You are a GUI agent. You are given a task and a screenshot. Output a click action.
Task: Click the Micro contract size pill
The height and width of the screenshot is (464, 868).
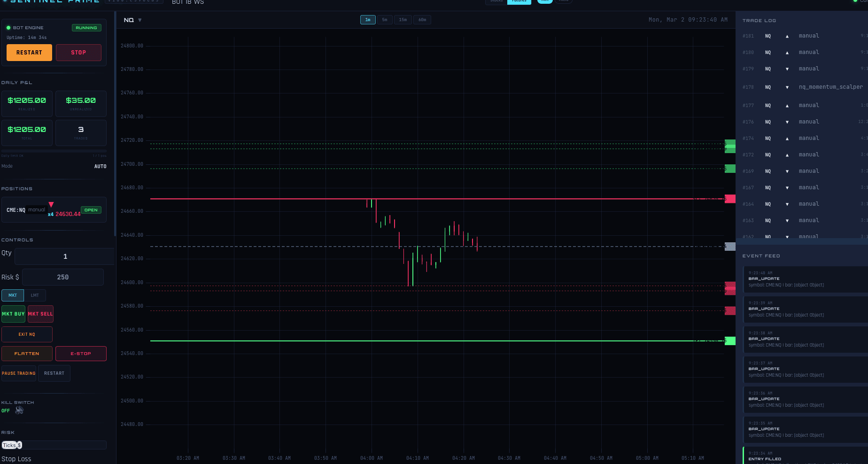point(564,1)
